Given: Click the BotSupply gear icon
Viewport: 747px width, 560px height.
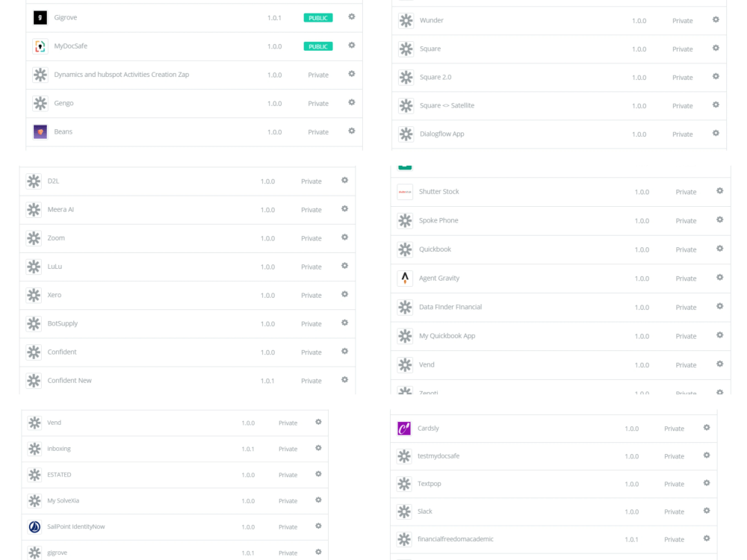Looking at the screenshot, I should [x=344, y=323].
